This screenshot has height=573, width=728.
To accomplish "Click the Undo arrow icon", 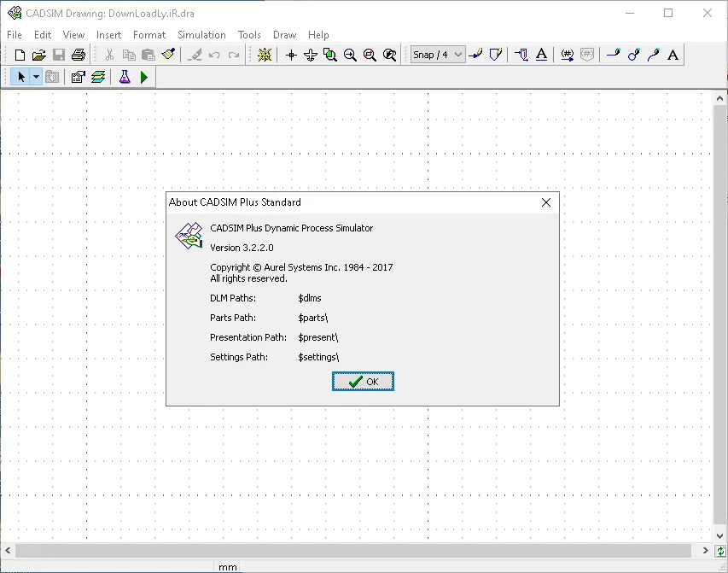I will [x=214, y=55].
